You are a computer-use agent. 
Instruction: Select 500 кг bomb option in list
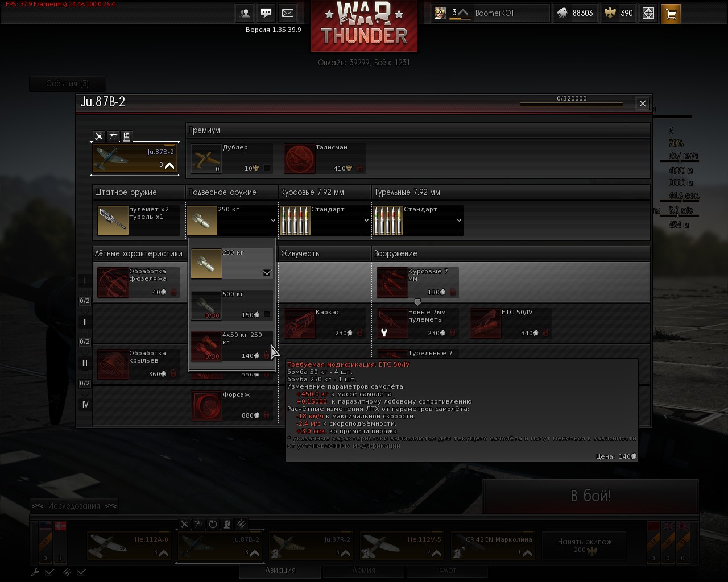[231, 305]
